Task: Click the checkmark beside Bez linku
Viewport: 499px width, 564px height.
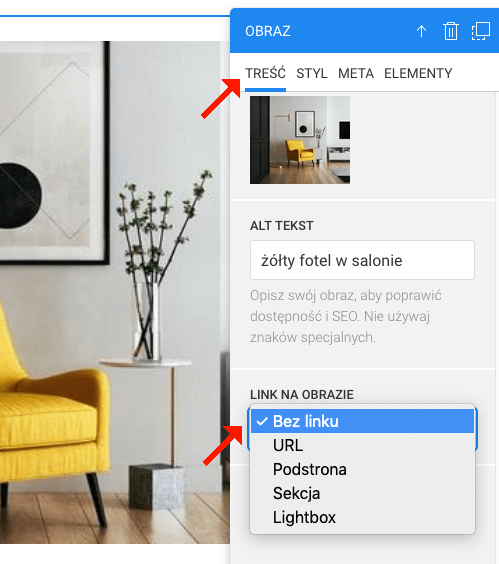Action: (262, 421)
